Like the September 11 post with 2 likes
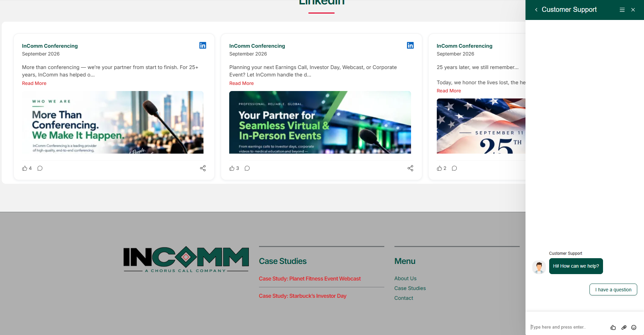Viewport: 644px width, 335px height. (x=439, y=168)
